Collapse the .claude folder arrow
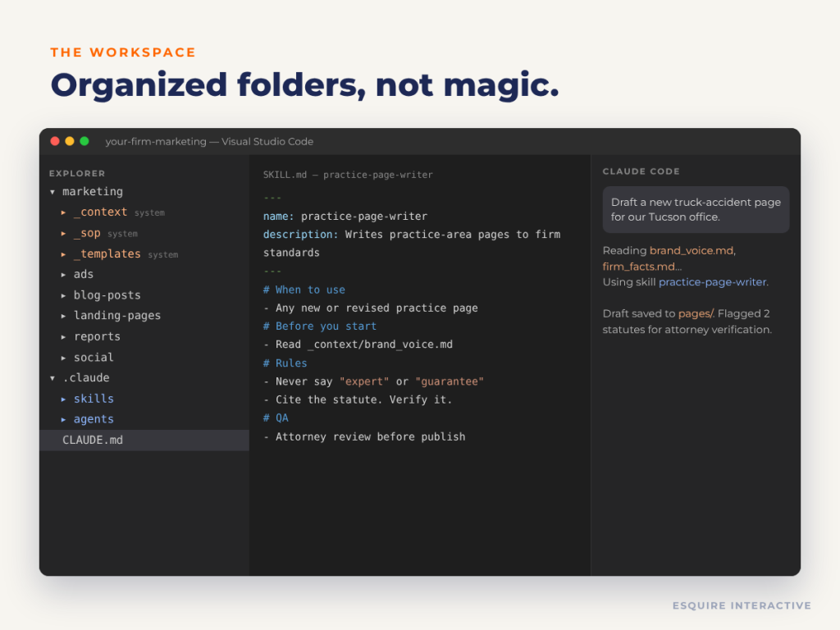 point(52,378)
